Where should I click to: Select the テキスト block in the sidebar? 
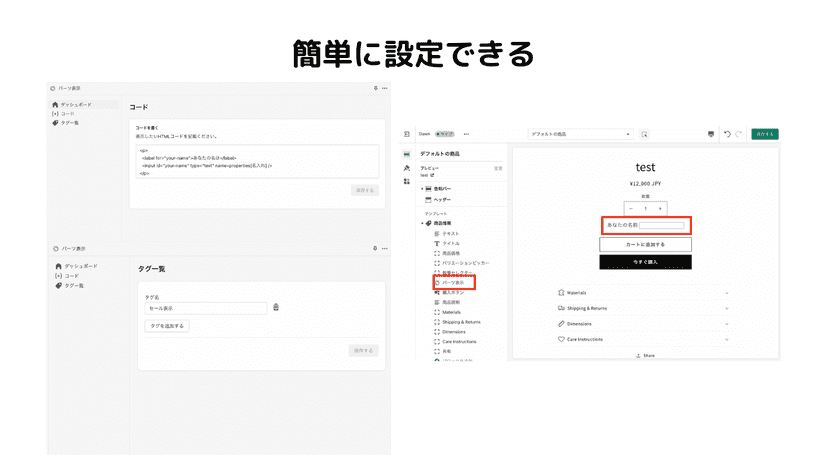450,234
